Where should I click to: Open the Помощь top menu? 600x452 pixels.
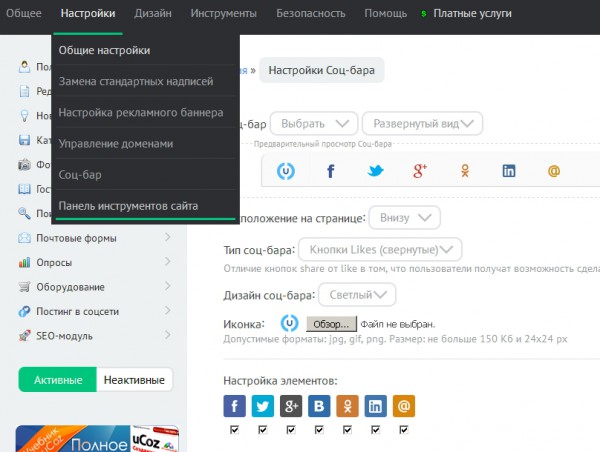click(385, 13)
